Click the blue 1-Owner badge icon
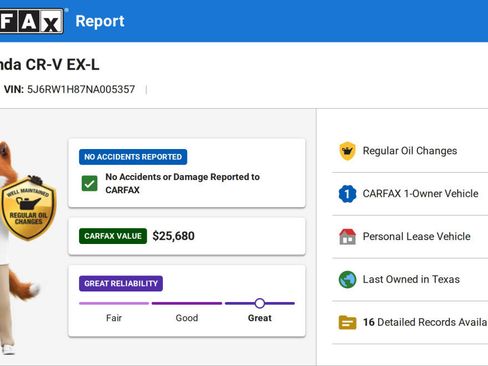 click(x=347, y=194)
